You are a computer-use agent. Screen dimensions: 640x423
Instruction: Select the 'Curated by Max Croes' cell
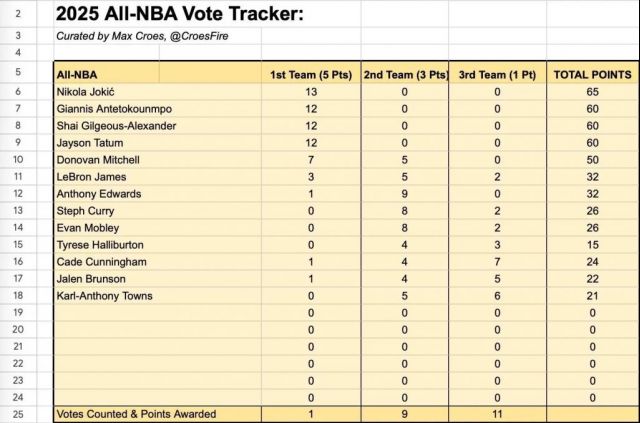click(142, 36)
